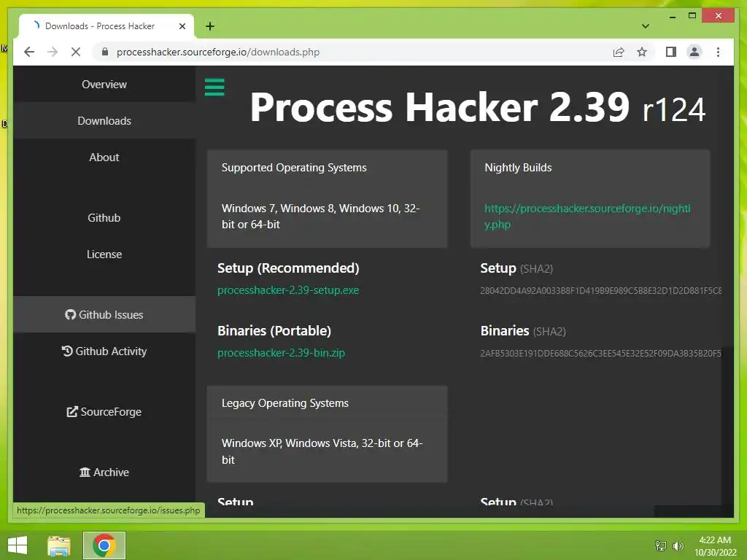747x560 pixels.
Task: Open the About sidebar item
Action: click(x=104, y=157)
